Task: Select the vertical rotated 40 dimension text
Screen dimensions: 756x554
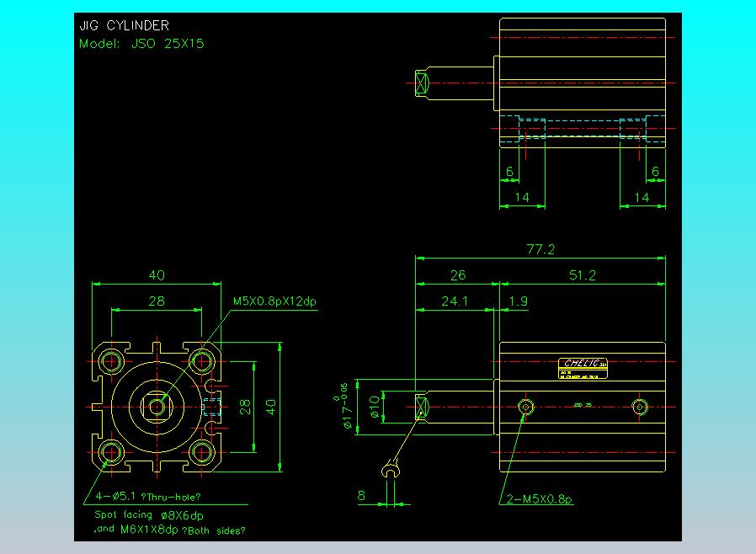Action: coord(271,407)
